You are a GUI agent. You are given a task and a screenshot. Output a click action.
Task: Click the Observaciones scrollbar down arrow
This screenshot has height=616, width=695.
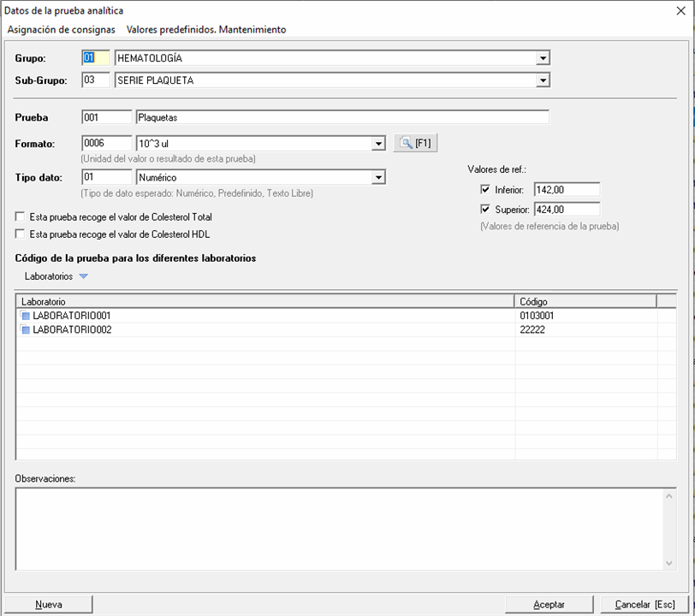[669, 562]
